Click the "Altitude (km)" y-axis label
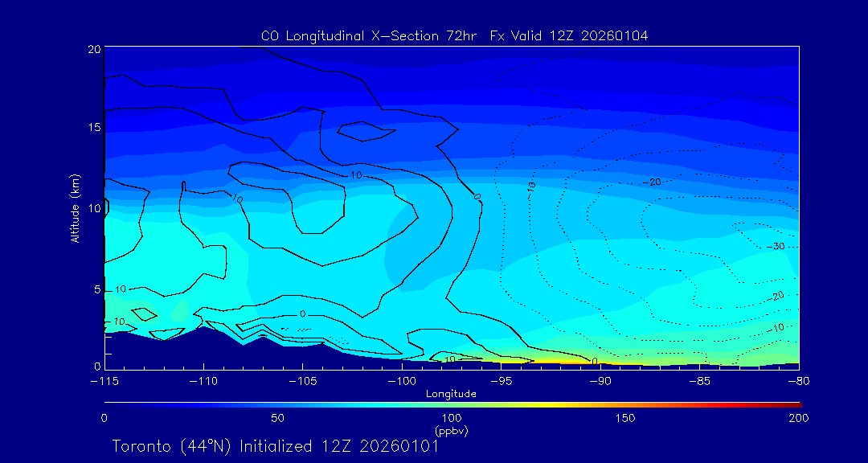Screen dimensions: 868x463 tap(75, 208)
